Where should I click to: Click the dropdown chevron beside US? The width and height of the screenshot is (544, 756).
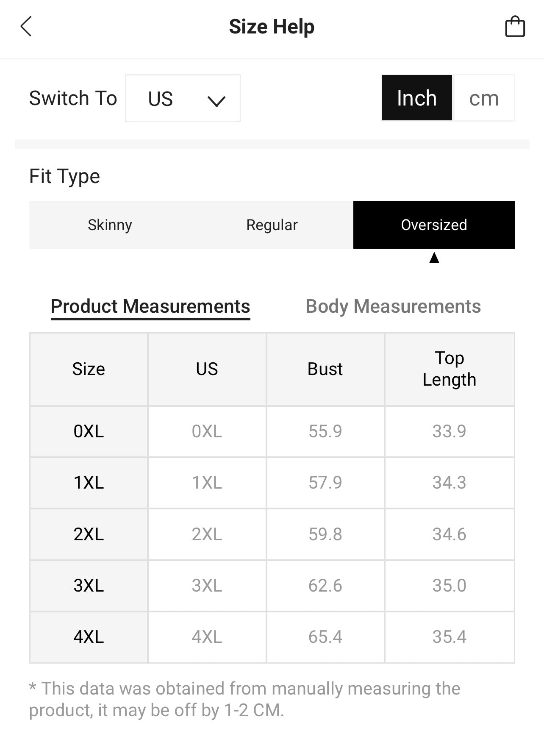[216, 101]
